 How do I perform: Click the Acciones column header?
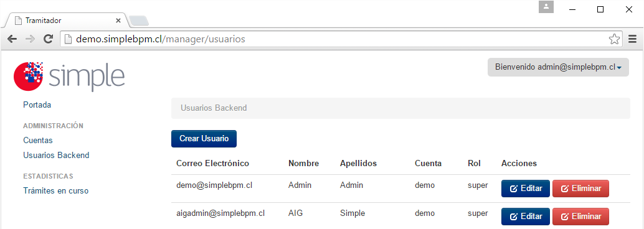519,163
